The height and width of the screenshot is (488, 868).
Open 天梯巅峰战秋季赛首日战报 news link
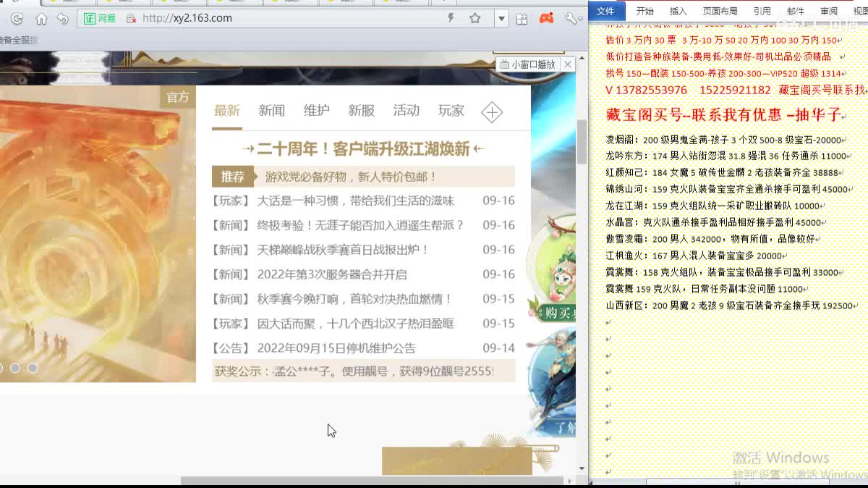(344, 250)
